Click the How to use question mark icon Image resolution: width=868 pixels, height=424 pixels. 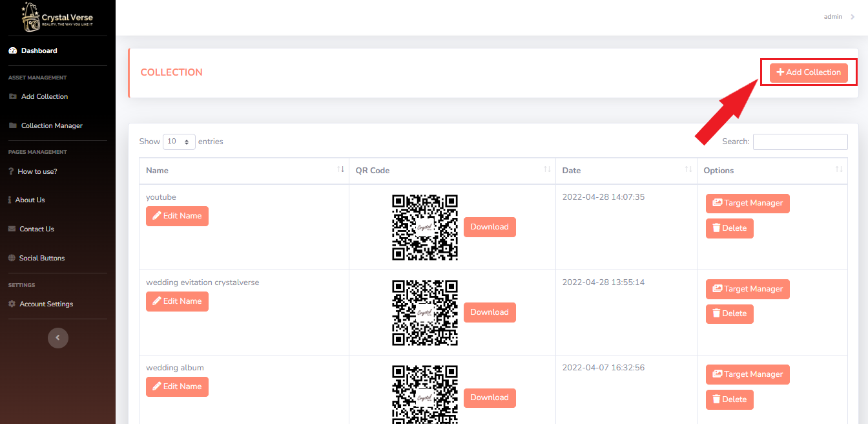(11, 171)
